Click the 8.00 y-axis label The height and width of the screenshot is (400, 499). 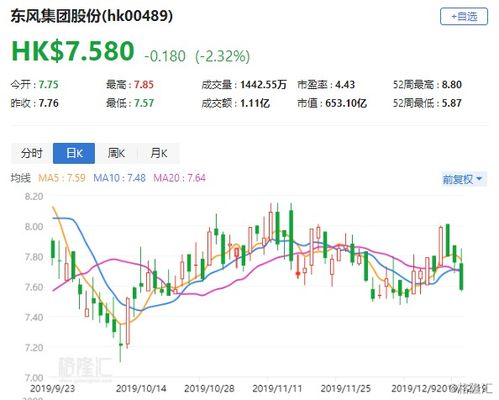click(34, 227)
